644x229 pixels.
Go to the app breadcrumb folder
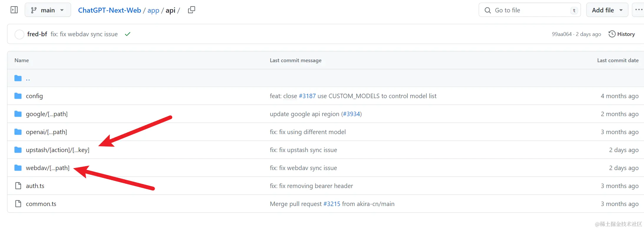pos(153,10)
